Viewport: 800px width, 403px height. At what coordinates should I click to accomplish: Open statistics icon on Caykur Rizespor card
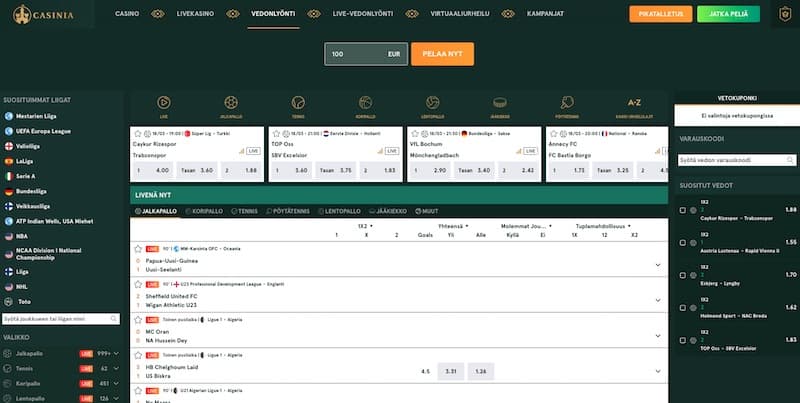242,151
